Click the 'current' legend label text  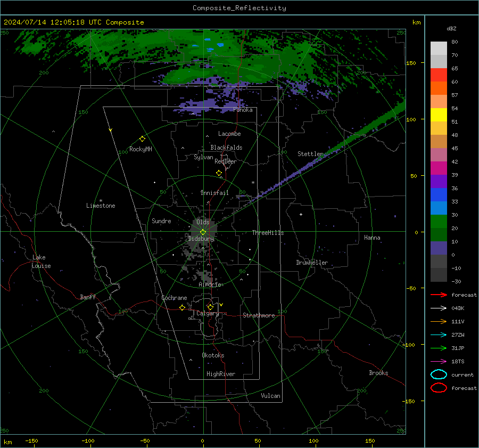pyautogui.click(x=463, y=374)
